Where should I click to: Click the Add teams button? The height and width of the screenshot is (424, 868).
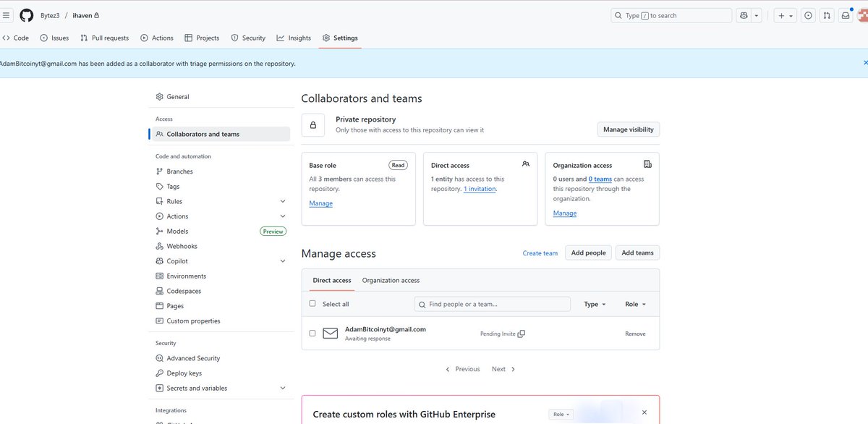tap(637, 253)
